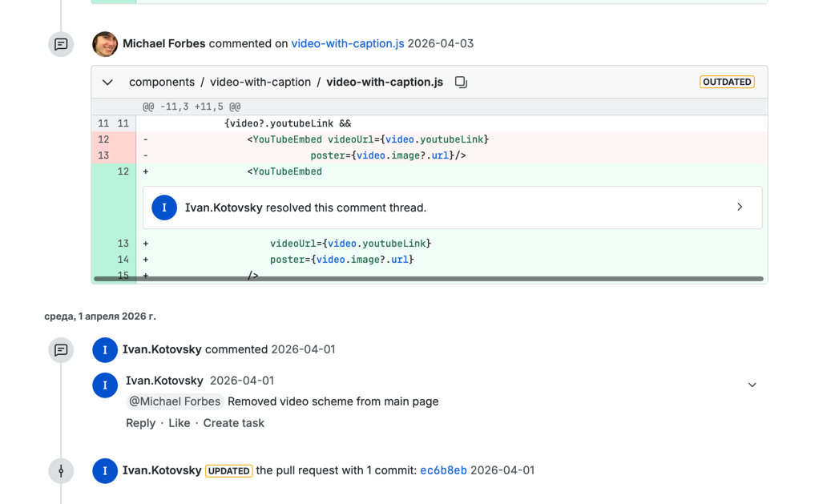Click the OUTDATED badge
This screenshot has height=504, width=839.
[726, 82]
